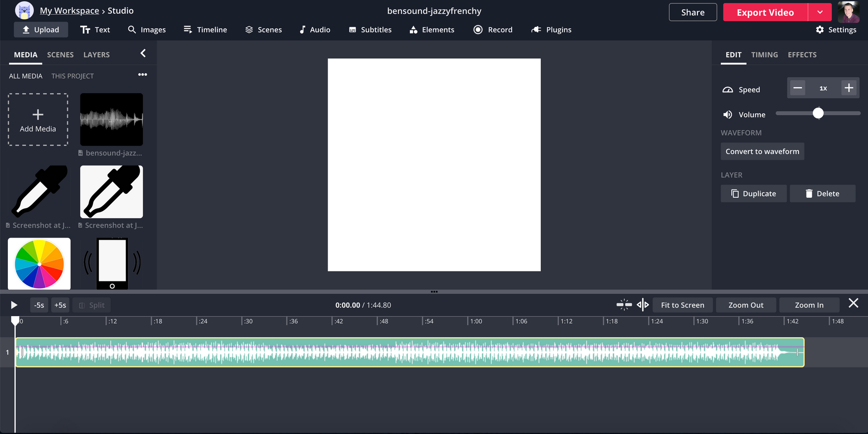This screenshot has width=868, height=434.
Task: Click Convert to waveform button
Action: click(762, 151)
